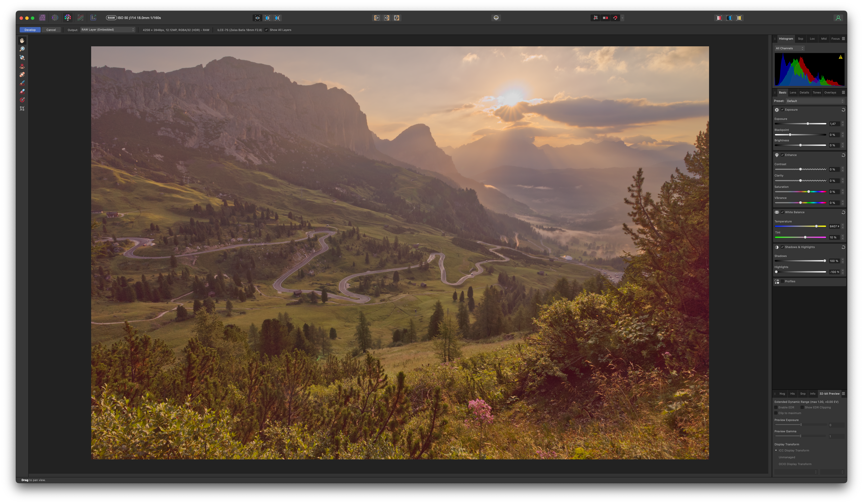Toggle the Show All Layers checkbox
The height and width of the screenshot is (504, 863).
[266, 30]
